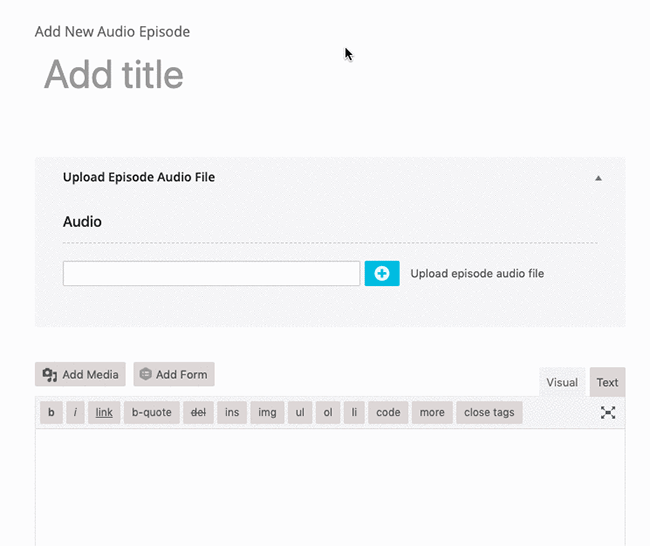650x546 pixels.
Task: Insert unordered list with ul button
Action: [x=300, y=413]
